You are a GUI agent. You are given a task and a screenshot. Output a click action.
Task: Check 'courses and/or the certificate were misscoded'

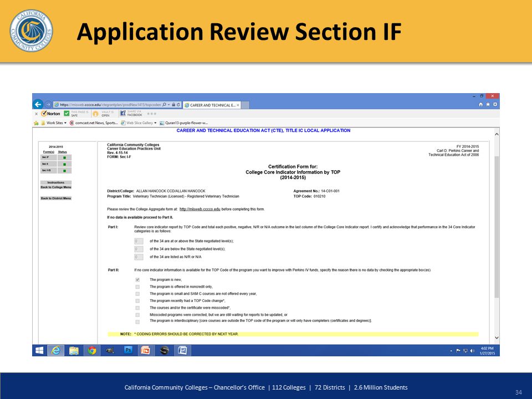137,308
